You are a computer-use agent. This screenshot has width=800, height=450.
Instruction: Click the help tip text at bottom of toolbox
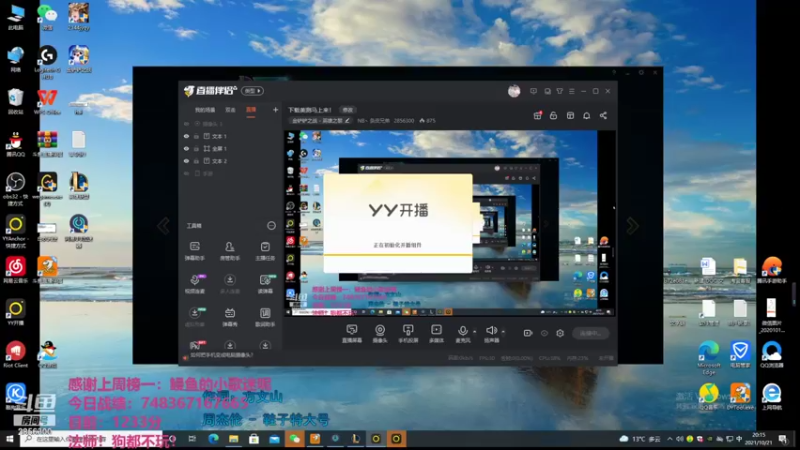pyautogui.click(x=221, y=355)
